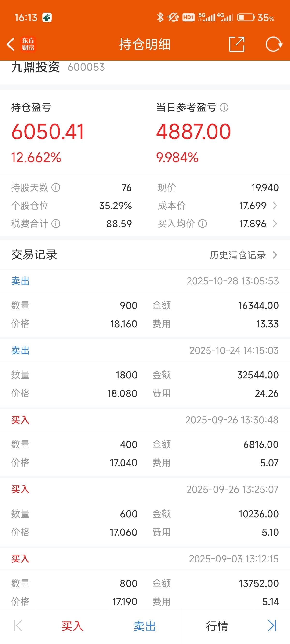This screenshot has height=644, width=290.
Task: Open 历史清仓记录 chevron arrow
Action: click(275, 255)
